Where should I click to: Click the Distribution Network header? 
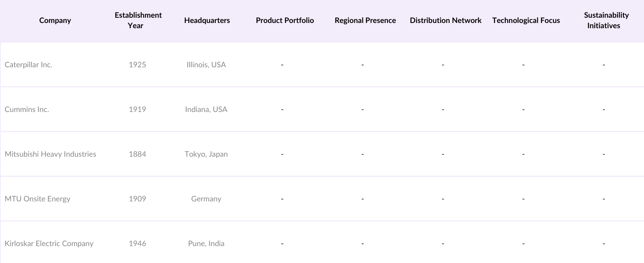click(x=446, y=21)
